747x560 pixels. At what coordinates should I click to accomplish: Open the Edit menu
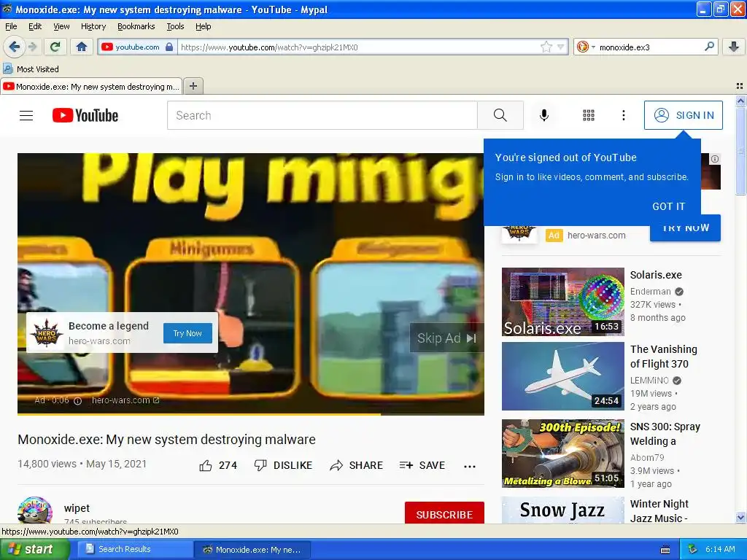pyautogui.click(x=35, y=26)
